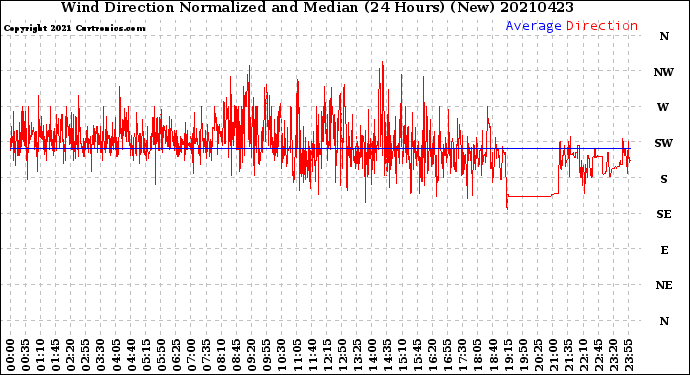Click the 10:30 time label
The image size is (690, 375).
click(282, 355)
